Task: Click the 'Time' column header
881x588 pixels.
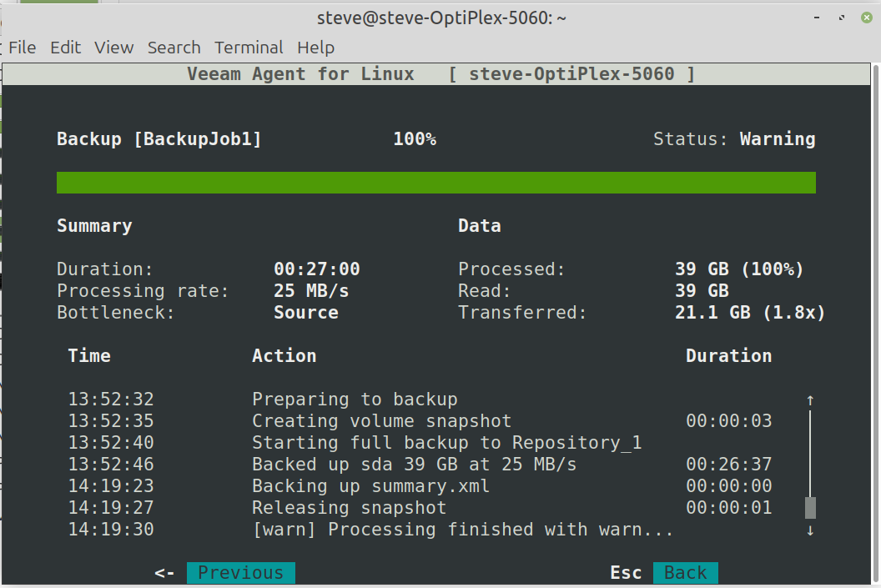Action: coord(89,356)
